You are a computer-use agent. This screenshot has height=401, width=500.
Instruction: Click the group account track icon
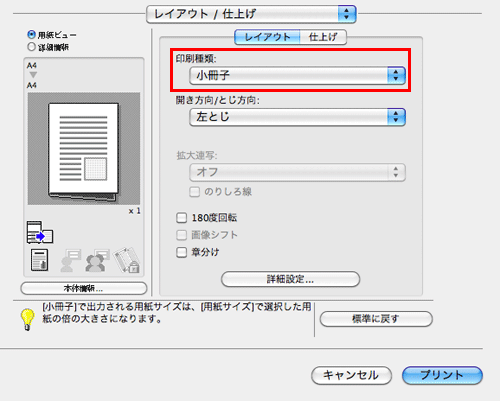97,260
